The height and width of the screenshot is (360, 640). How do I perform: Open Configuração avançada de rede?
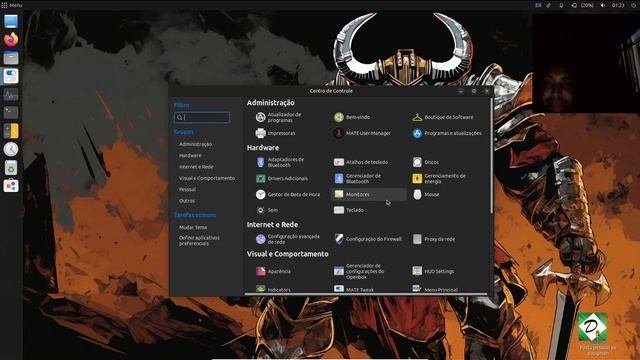(x=288, y=239)
